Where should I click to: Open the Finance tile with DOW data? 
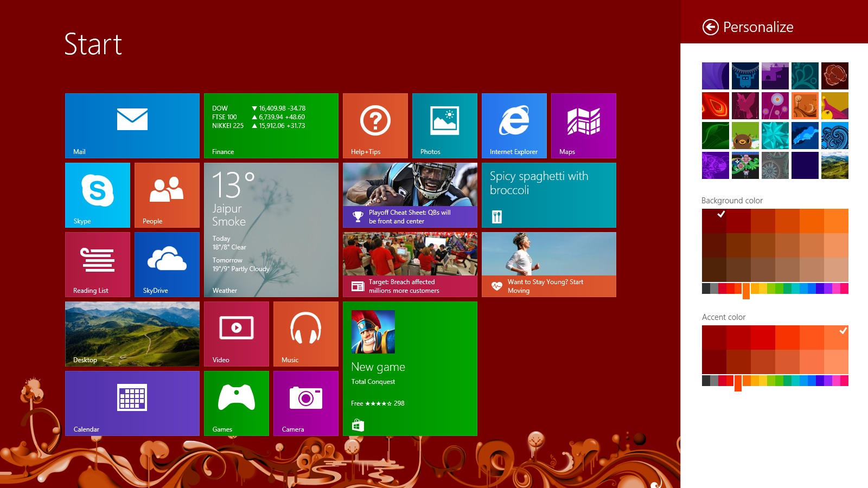tap(271, 125)
